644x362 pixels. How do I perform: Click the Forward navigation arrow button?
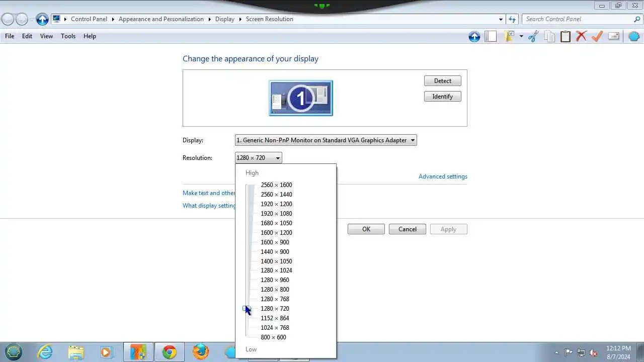pos(22,19)
